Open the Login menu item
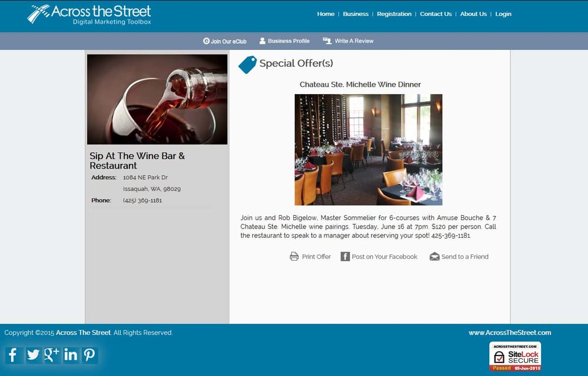The image size is (588, 376). pos(503,14)
